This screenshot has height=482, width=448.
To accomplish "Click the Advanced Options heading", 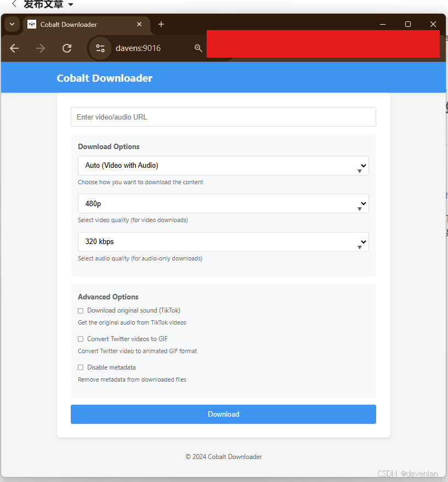I will (108, 297).
